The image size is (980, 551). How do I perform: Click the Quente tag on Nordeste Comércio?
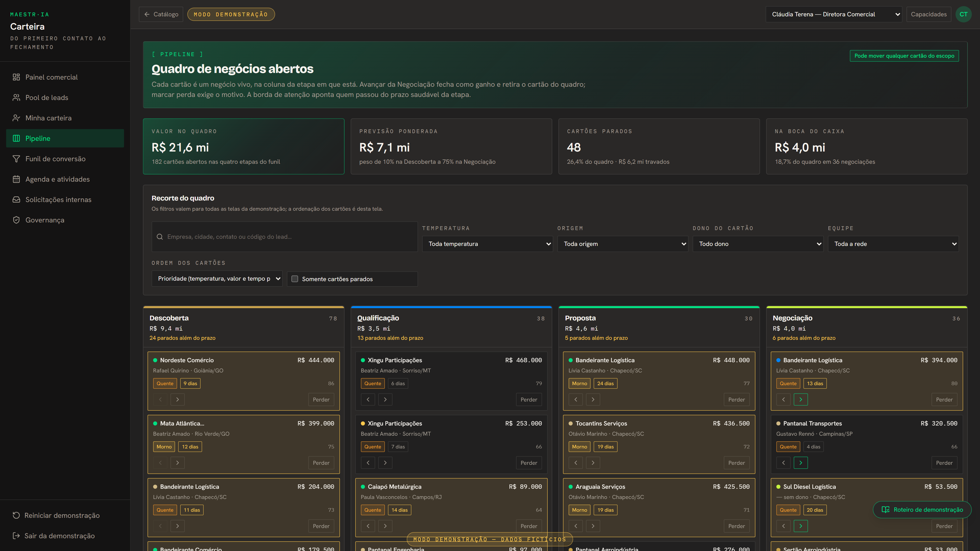click(165, 383)
